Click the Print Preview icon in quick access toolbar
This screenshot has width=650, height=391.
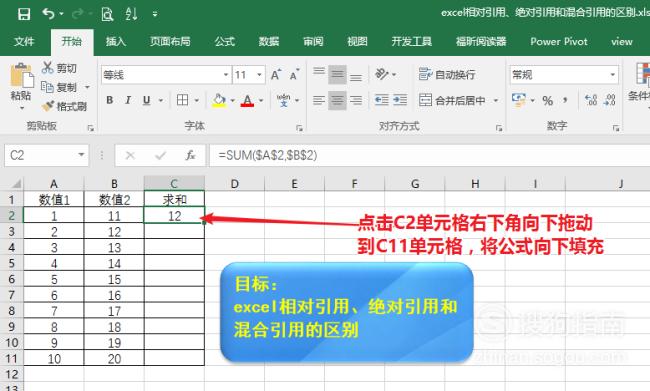click(x=107, y=14)
